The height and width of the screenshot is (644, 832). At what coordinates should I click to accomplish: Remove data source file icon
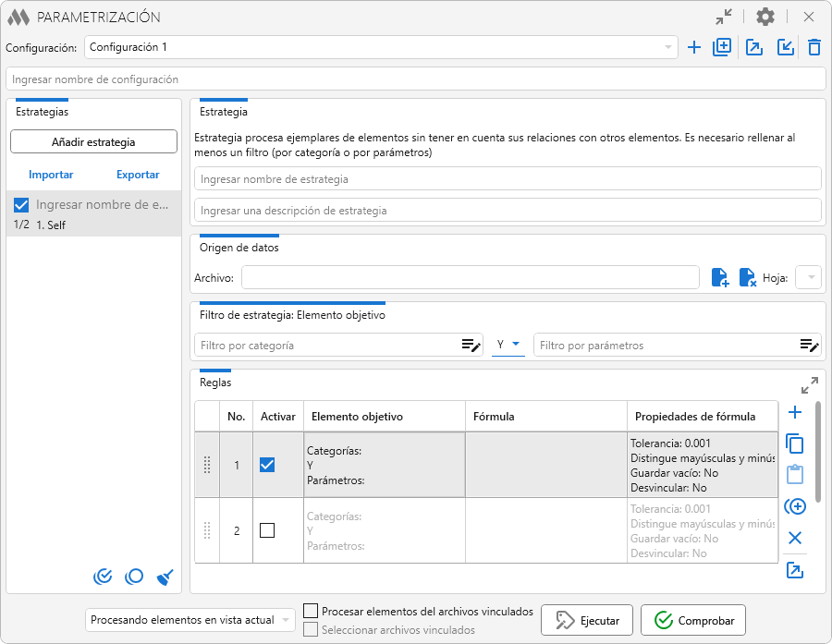click(x=747, y=277)
